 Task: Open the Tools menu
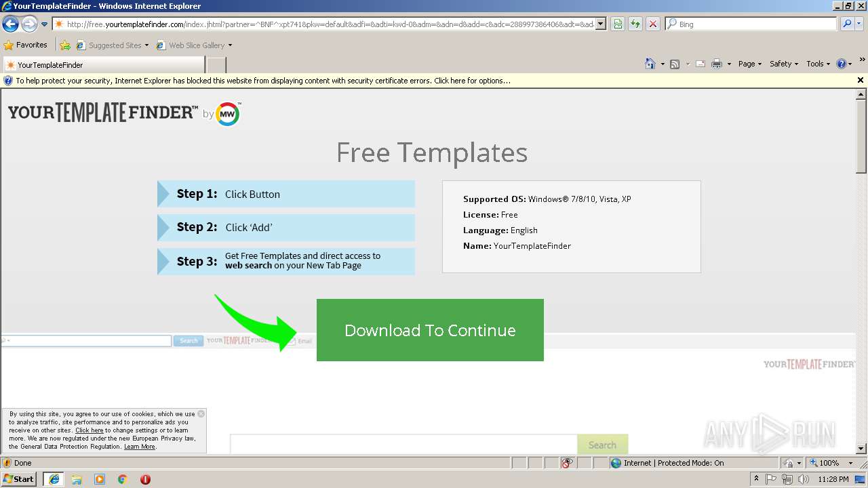[818, 64]
